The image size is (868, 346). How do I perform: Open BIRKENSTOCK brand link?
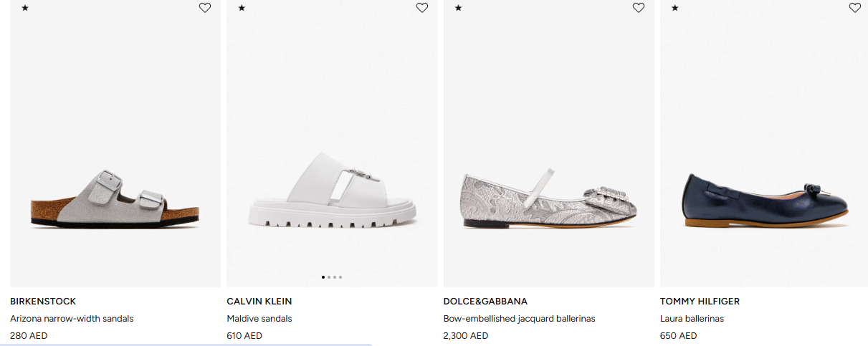(x=43, y=302)
